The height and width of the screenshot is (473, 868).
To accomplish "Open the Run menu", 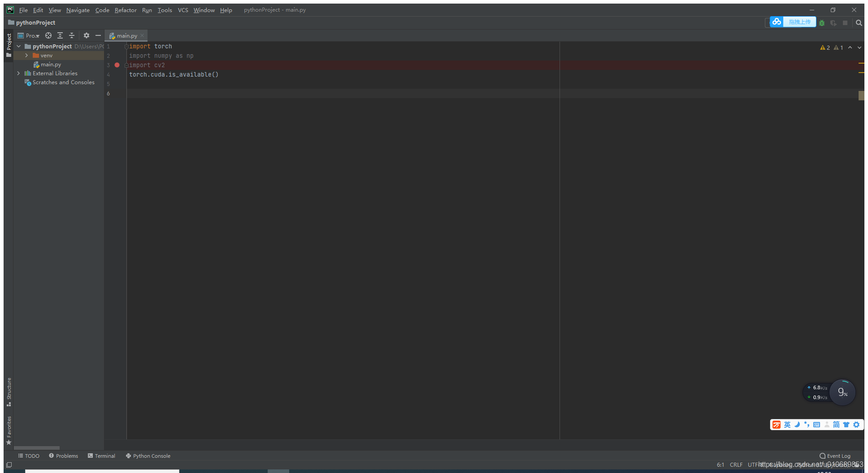I will click(x=147, y=10).
